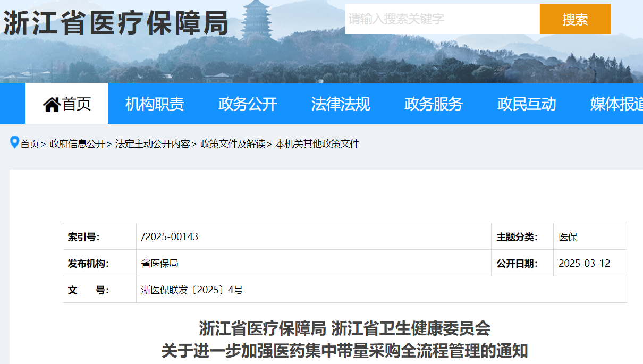
Task: Open the 媒体报道 menu
Action: pos(616,104)
